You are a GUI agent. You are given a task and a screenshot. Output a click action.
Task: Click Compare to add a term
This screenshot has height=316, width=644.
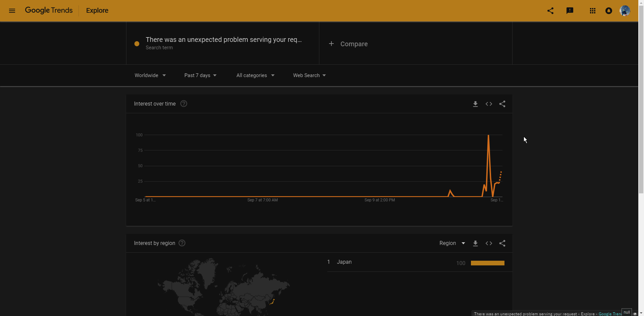pyautogui.click(x=349, y=44)
